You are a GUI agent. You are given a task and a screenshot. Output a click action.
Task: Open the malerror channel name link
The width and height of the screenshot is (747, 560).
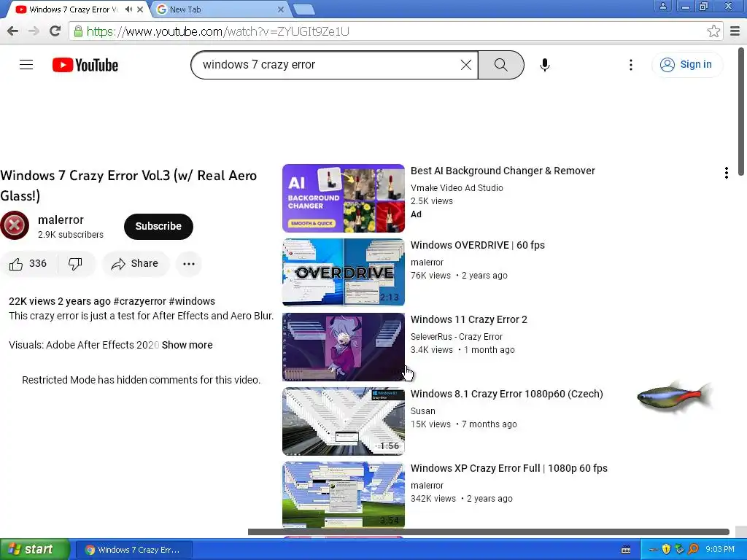coord(61,219)
